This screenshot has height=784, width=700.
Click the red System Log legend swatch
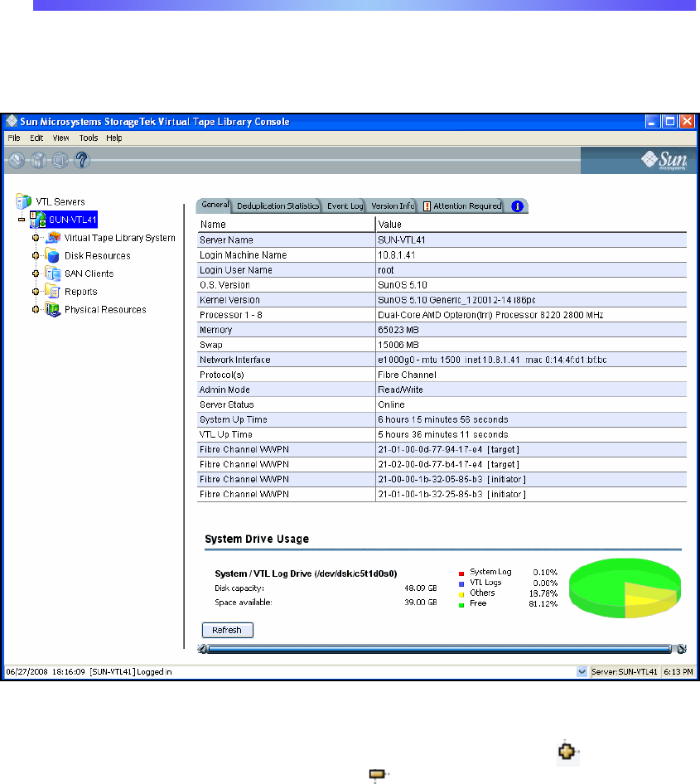[461, 573]
